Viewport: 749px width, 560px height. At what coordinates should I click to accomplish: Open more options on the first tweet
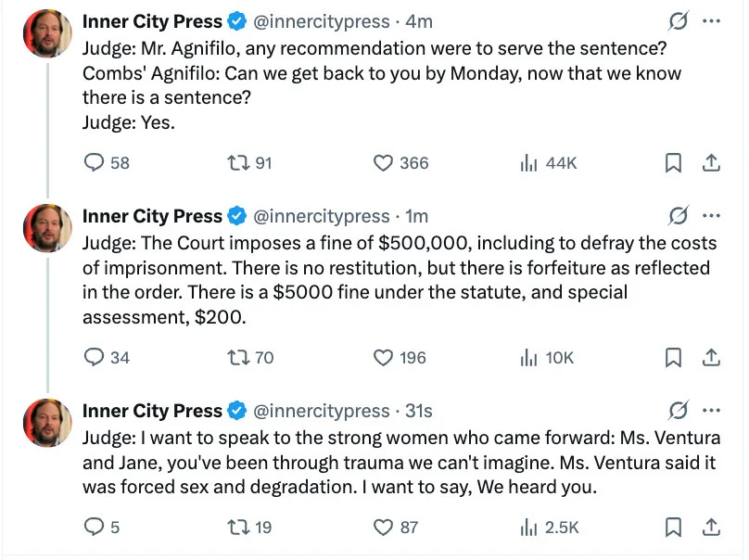click(712, 21)
